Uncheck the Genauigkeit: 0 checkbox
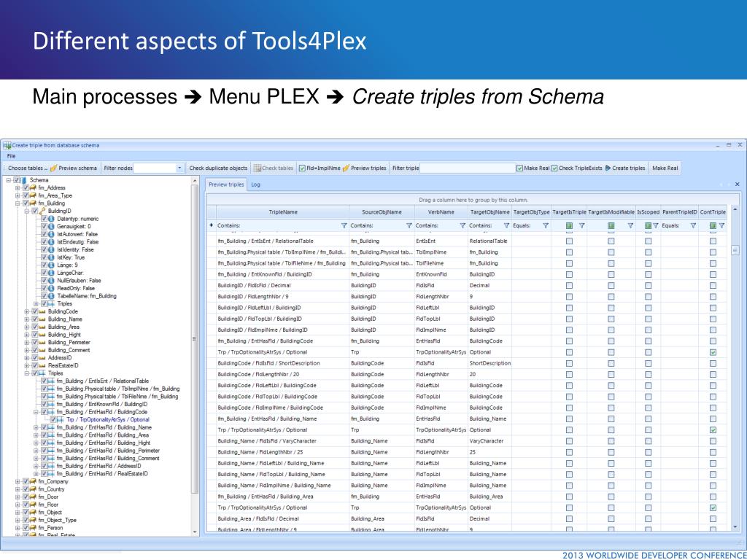 pyautogui.click(x=44, y=226)
